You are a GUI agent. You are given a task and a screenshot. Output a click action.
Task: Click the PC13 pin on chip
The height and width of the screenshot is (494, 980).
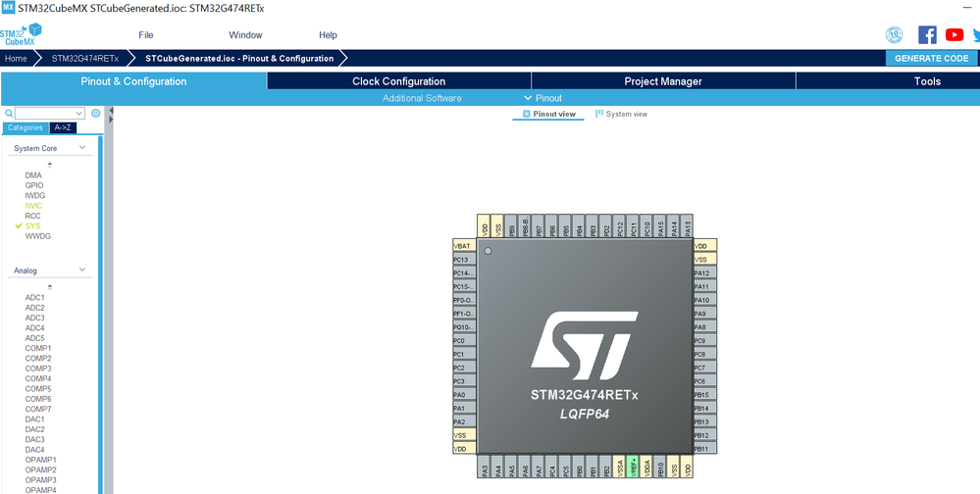tap(464, 259)
